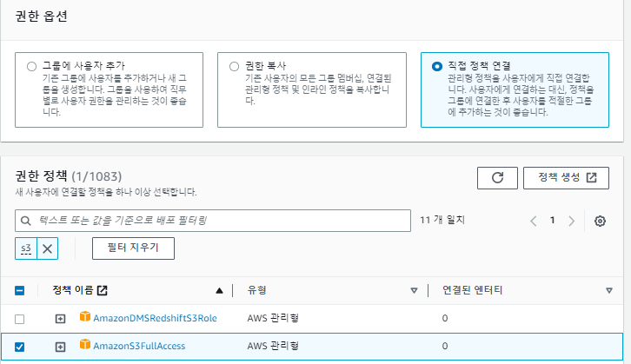This screenshot has width=631, height=364.
Task: Uncheck the AmazonS3FullAccess row checkbox
Action: (x=19, y=347)
